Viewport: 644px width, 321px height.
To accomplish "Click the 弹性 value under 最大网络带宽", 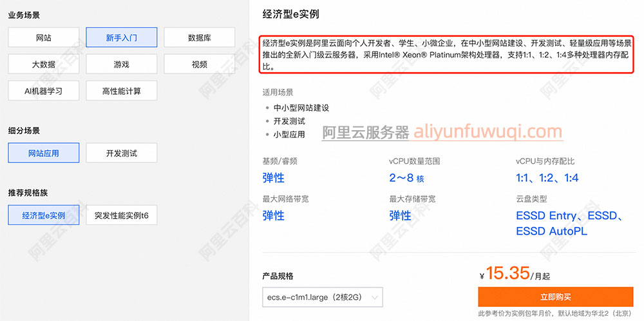I will (x=274, y=215).
